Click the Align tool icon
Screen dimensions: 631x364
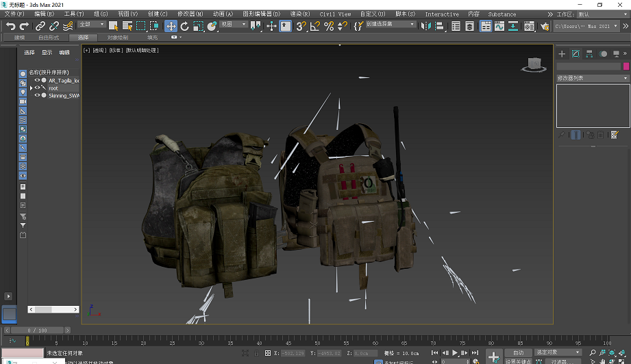[x=439, y=26]
